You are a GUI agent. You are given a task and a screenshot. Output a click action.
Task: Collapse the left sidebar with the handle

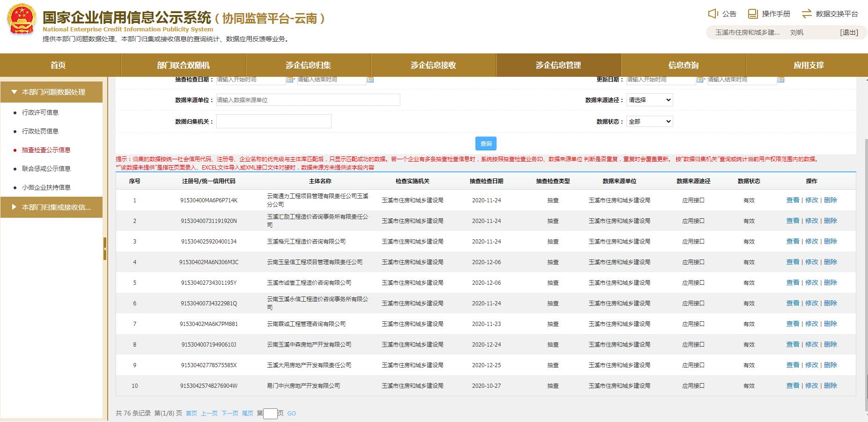(x=105, y=249)
